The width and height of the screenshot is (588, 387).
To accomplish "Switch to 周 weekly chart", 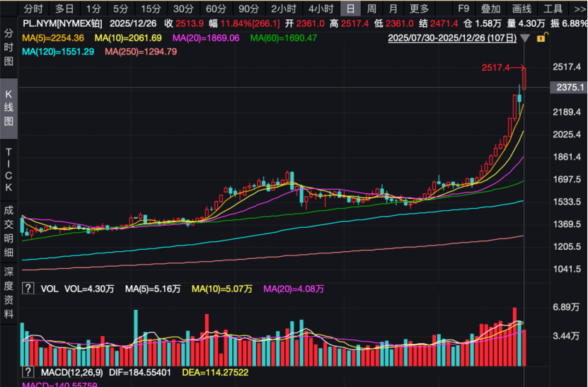I will point(371,8).
